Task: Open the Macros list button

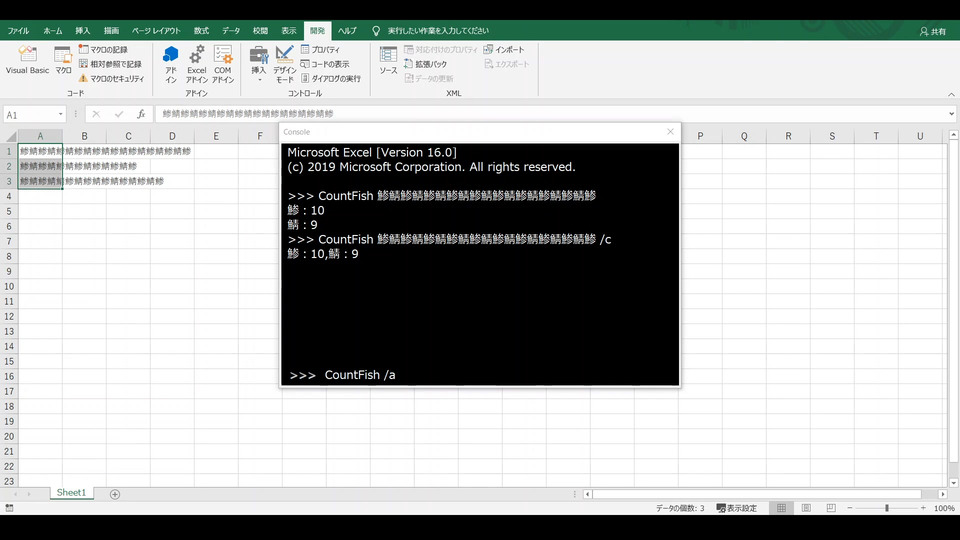Action: (63, 60)
